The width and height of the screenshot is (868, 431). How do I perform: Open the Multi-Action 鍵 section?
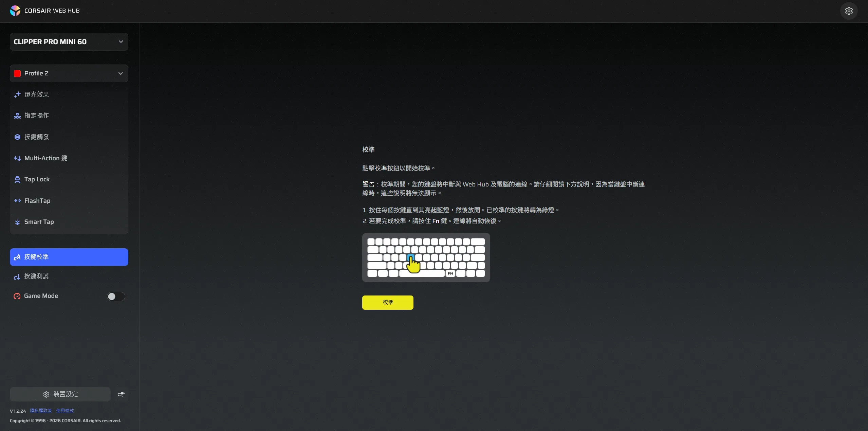coord(69,158)
